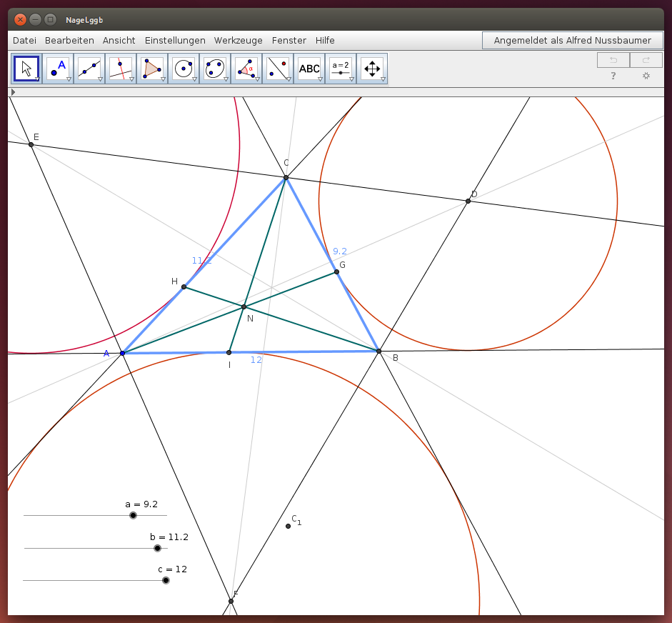Expand the Reflect tool's dropdown triangle
This screenshot has height=623, width=672.
[289, 79]
